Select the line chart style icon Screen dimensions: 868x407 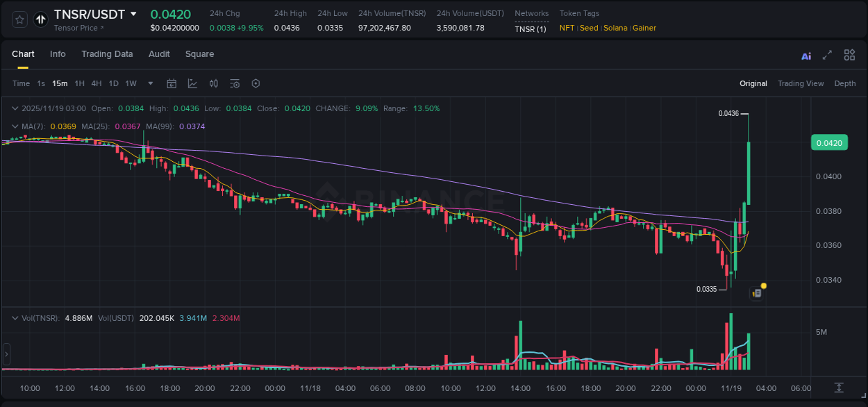tap(192, 83)
